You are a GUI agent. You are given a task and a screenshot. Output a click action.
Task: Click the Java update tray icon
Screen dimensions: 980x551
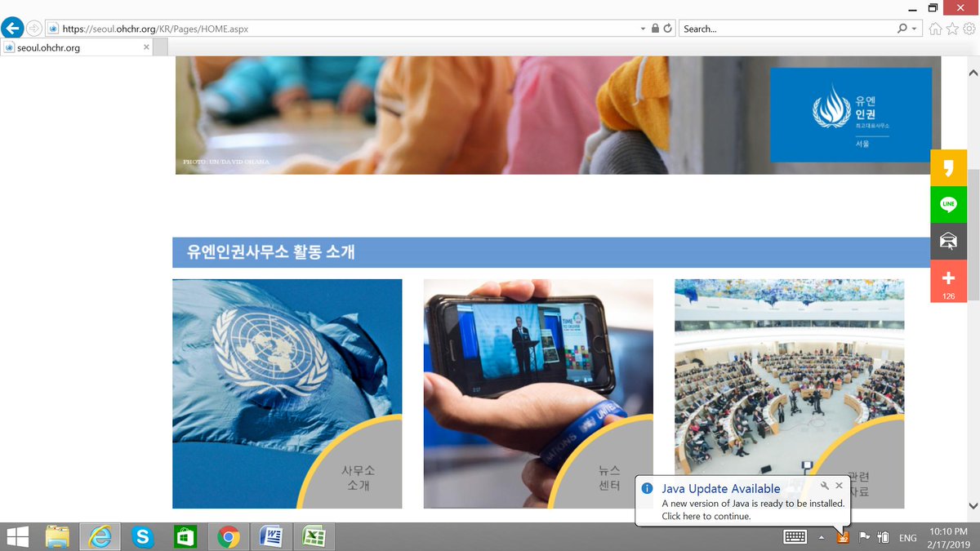pos(843,537)
